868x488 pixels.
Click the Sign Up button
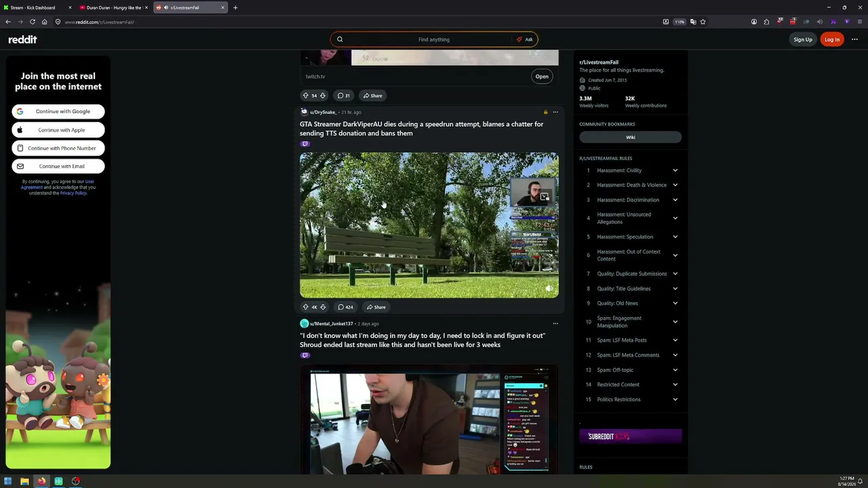pyautogui.click(x=803, y=39)
